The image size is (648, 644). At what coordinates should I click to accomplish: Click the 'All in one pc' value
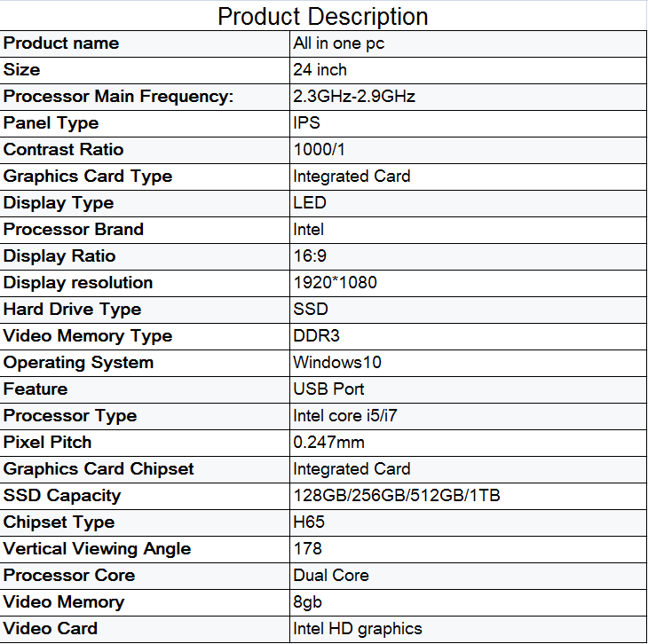[339, 43]
